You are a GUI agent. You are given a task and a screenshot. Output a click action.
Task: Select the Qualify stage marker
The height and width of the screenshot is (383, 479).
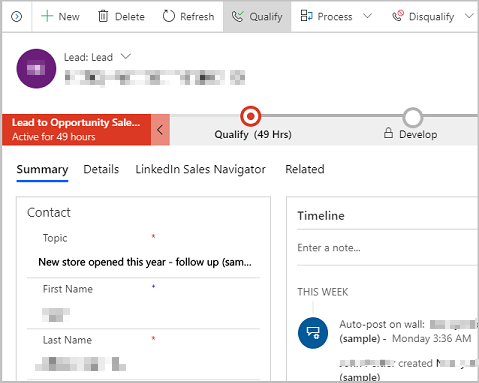point(250,116)
